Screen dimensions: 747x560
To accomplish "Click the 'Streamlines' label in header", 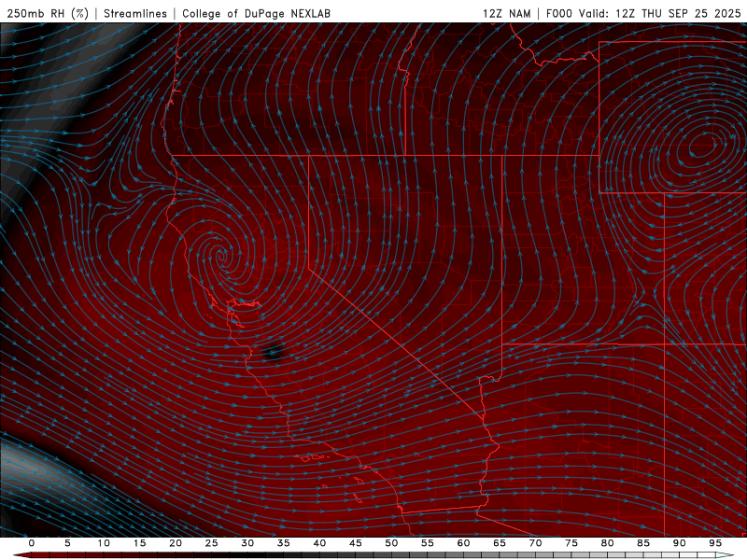I will 135,13.
